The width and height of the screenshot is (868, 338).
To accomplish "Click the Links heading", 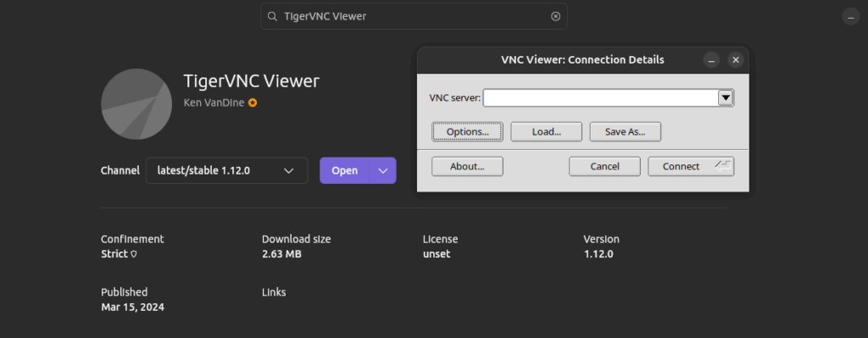I will point(274,292).
